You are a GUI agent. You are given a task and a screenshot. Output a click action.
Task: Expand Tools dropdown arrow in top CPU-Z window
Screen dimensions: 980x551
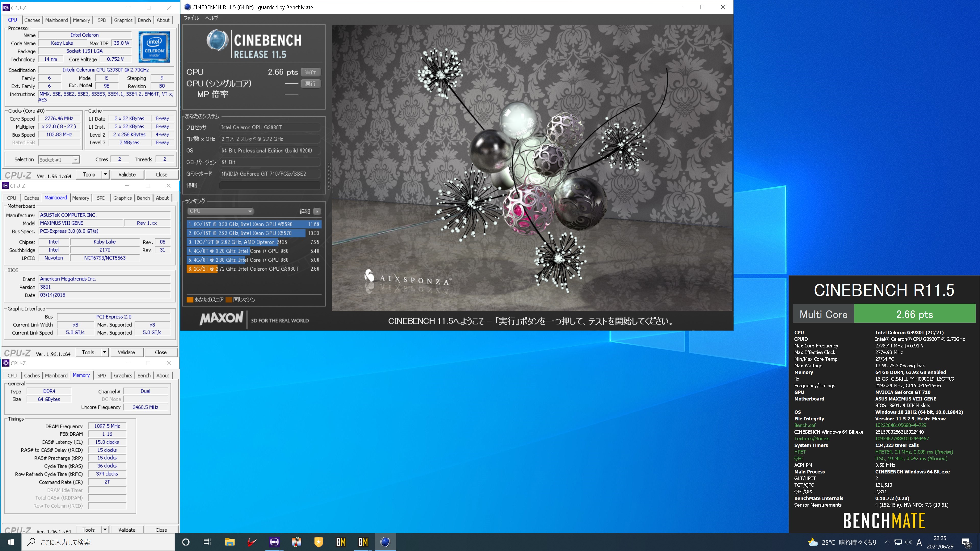click(x=105, y=174)
